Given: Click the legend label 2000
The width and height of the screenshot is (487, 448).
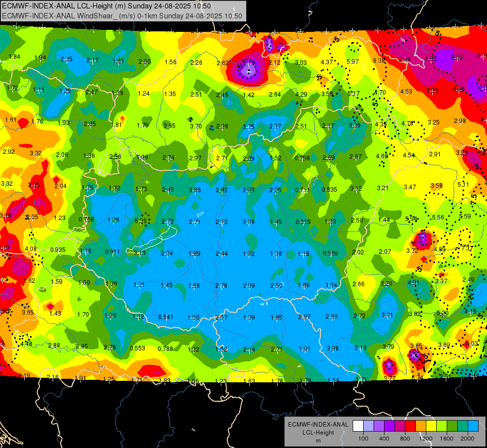Looking at the screenshot, I should [467, 439].
